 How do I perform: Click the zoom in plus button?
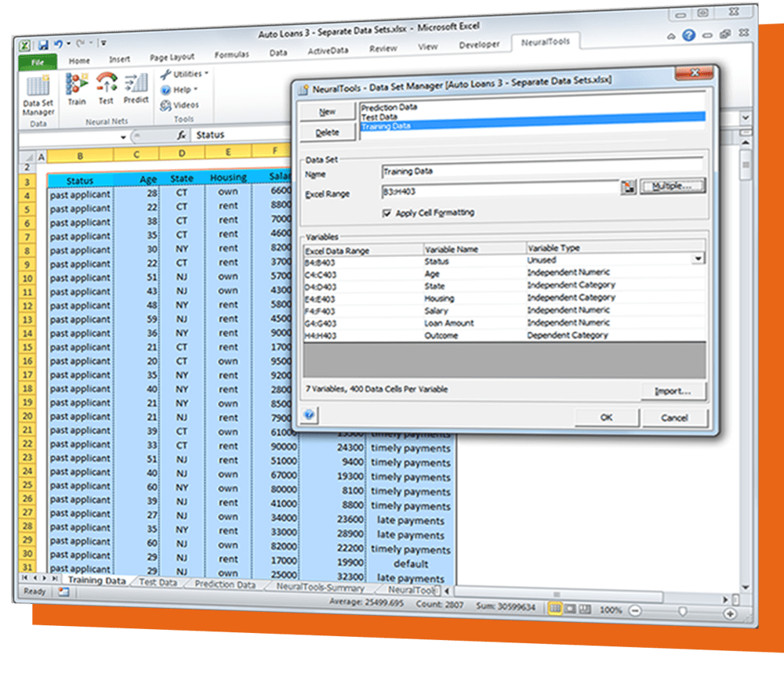(x=730, y=613)
